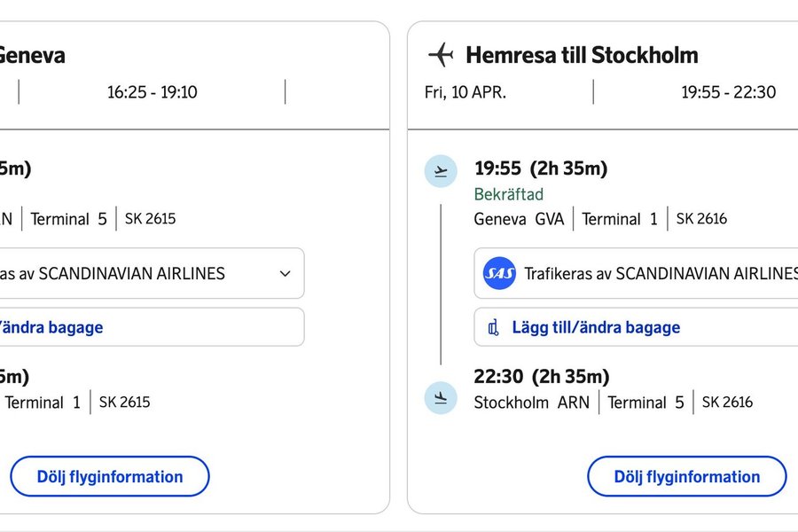Select the Hemresa till Stockholm heading

582,55
